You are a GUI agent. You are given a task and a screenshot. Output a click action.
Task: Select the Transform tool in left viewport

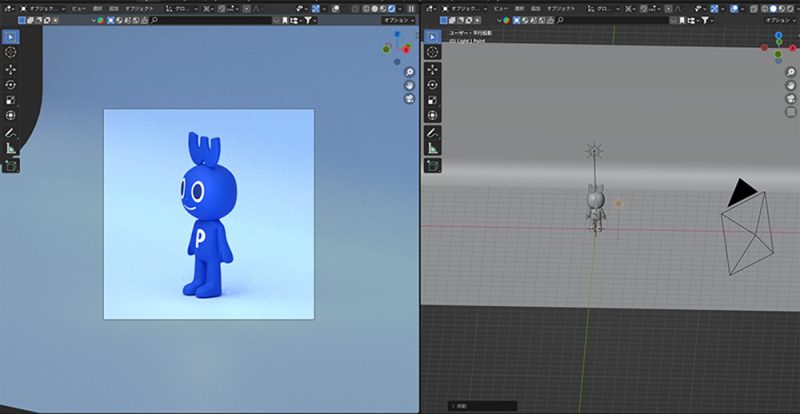click(x=11, y=115)
